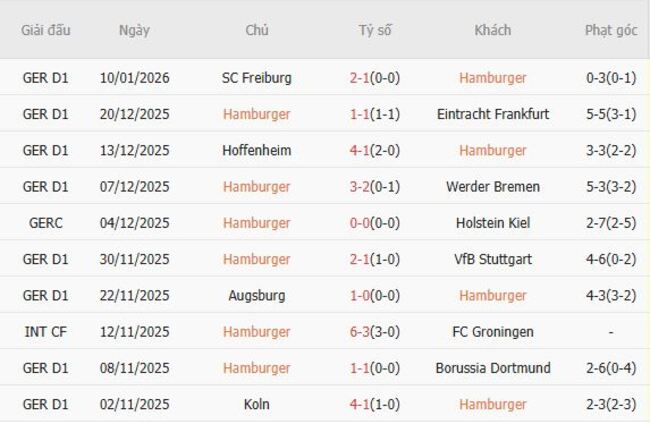Click the SC Freiburg home team link

(257, 78)
